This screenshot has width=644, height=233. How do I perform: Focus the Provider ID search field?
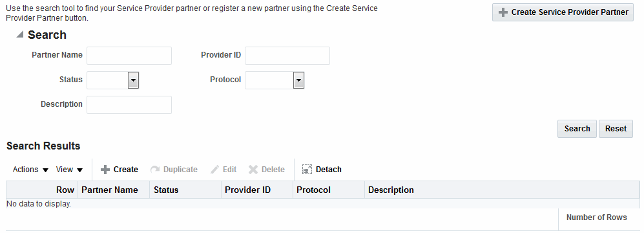(287, 56)
